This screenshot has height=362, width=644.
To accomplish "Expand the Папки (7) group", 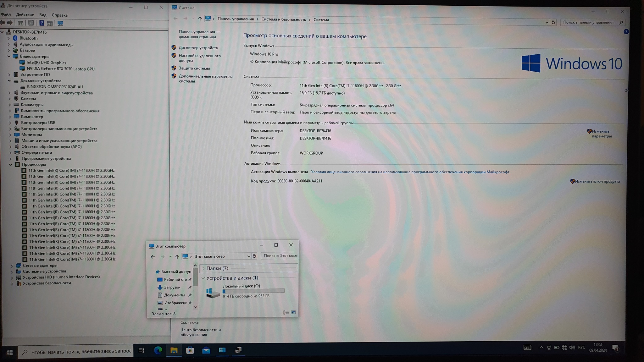I will tap(203, 268).
